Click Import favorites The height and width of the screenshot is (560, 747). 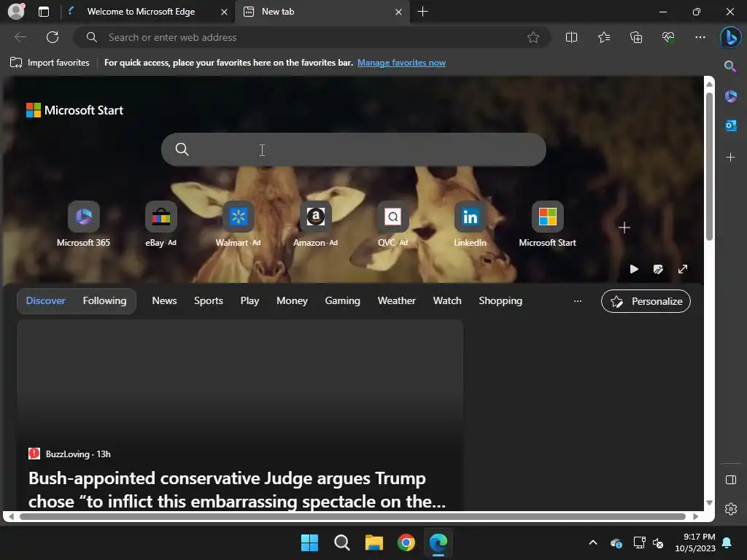coord(50,63)
